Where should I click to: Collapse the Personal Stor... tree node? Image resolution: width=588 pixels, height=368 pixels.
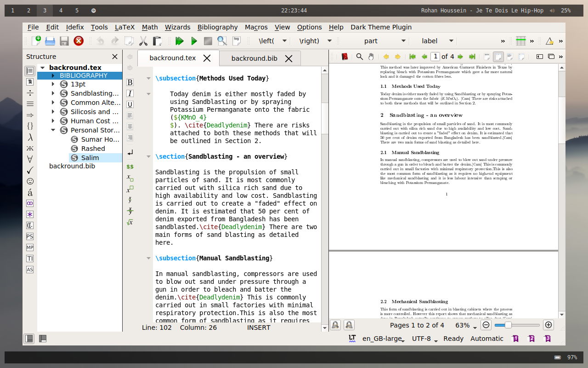(53, 130)
